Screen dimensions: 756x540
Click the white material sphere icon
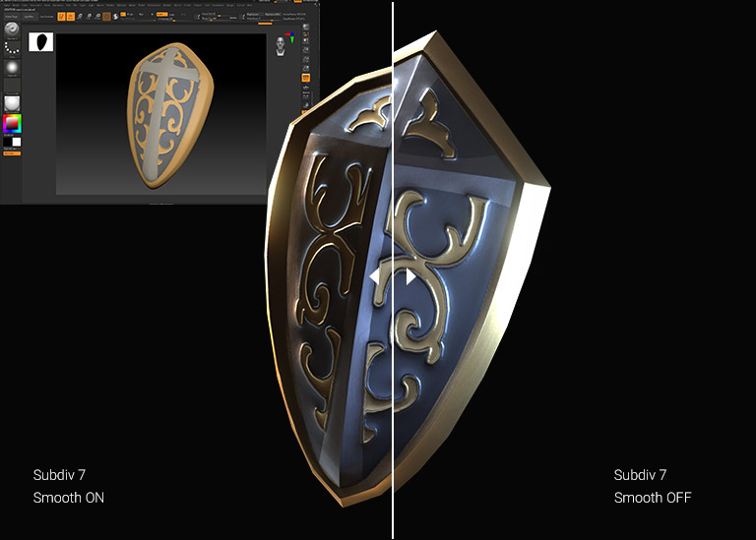(12, 103)
